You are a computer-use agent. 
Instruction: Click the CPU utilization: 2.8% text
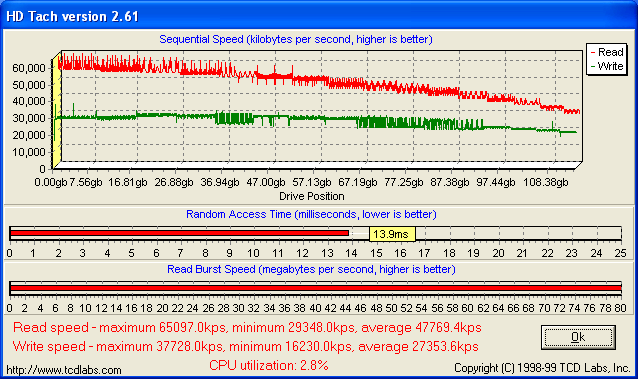(x=269, y=365)
